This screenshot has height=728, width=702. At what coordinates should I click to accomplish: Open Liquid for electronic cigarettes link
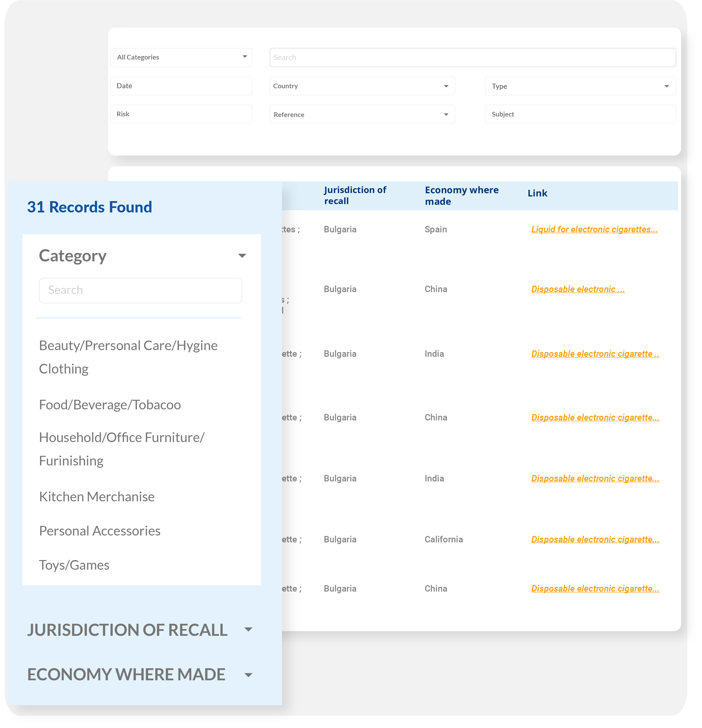pyautogui.click(x=594, y=230)
